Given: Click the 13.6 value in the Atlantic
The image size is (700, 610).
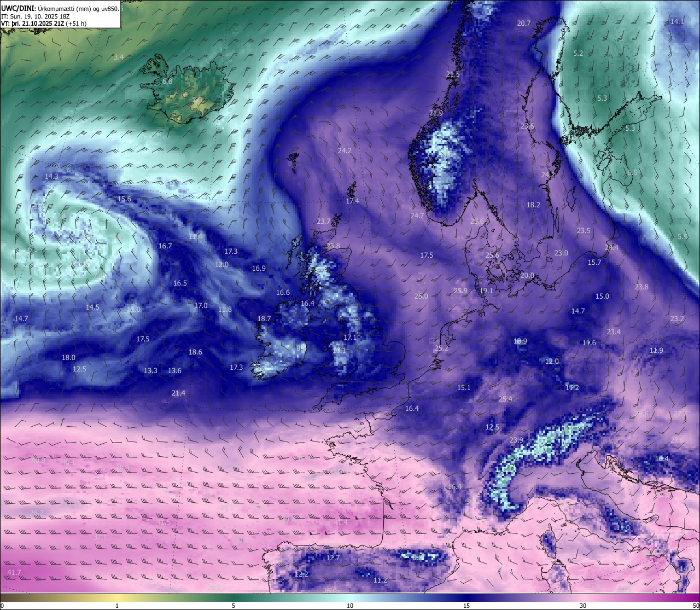Looking at the screenshot, I should tap(174, 370).
